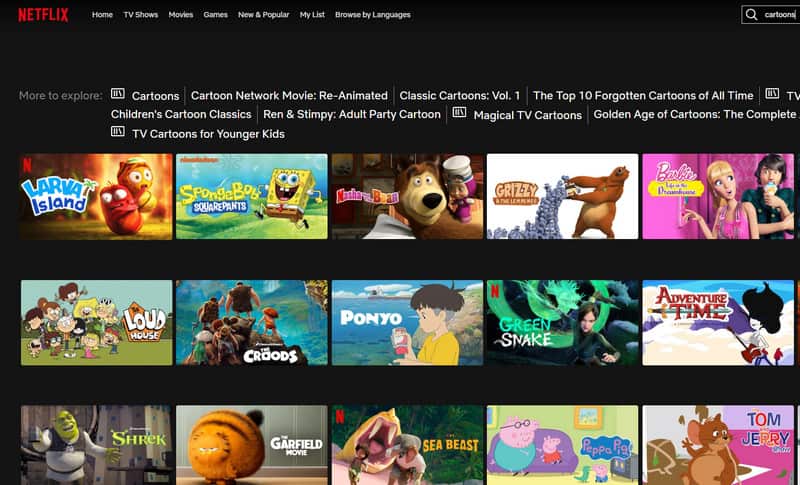Image resolution: width=800 pixels, height=485 pixels.
Task: Click icon beside TV Cartoons for Younger Kids
Action: click(x=118, y=133)
